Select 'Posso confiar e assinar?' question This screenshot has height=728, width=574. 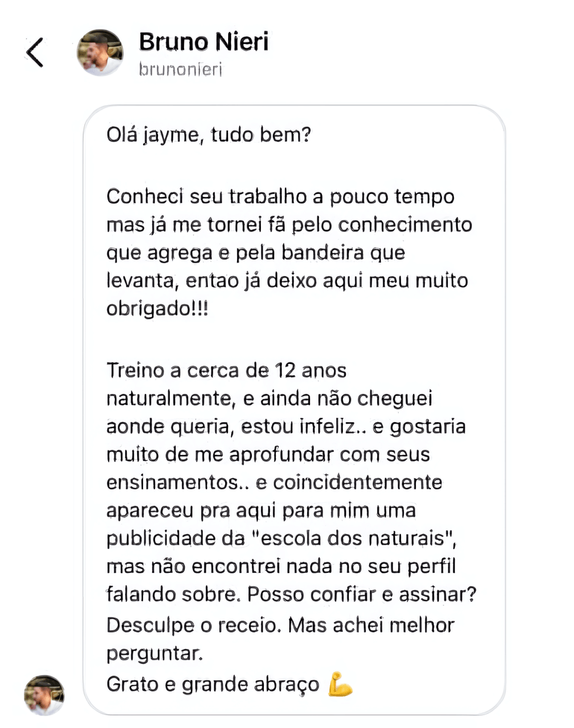(362, 594)
